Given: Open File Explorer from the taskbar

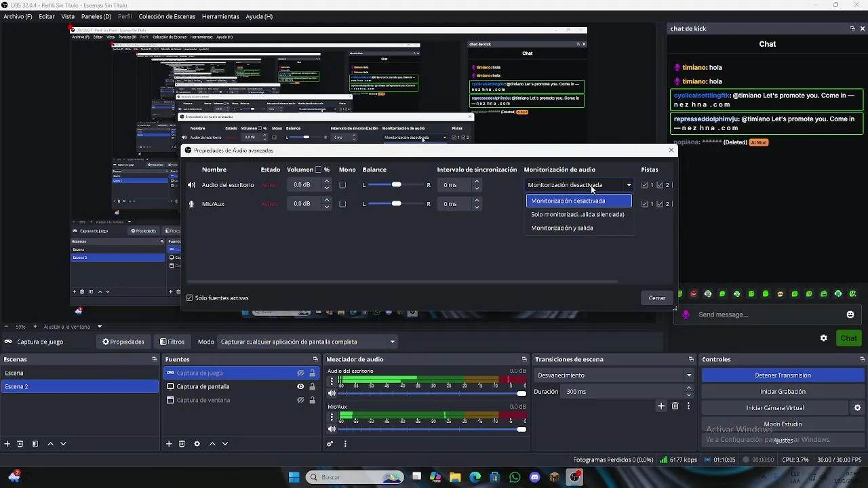Looking at the screenshot, I should [x=455, y=477].
